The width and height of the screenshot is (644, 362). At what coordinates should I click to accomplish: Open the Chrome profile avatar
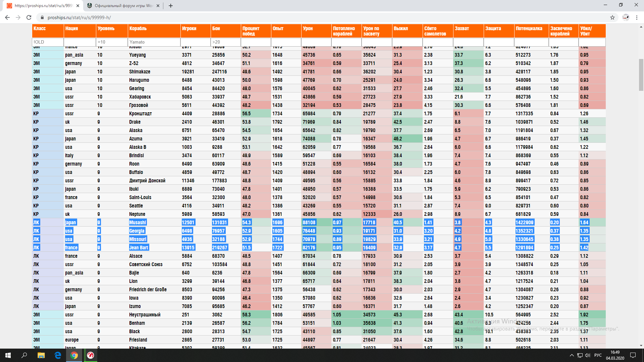coord(626,17)
